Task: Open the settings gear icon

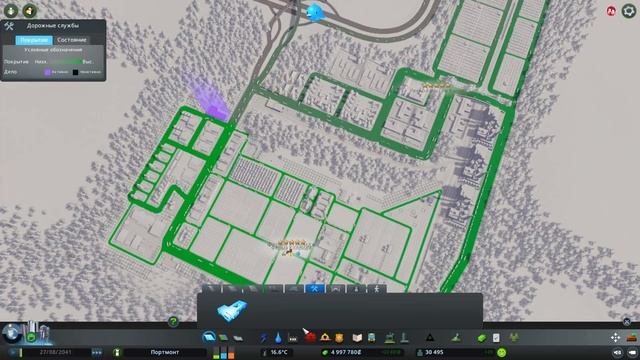Action: (x=629, y=11)
